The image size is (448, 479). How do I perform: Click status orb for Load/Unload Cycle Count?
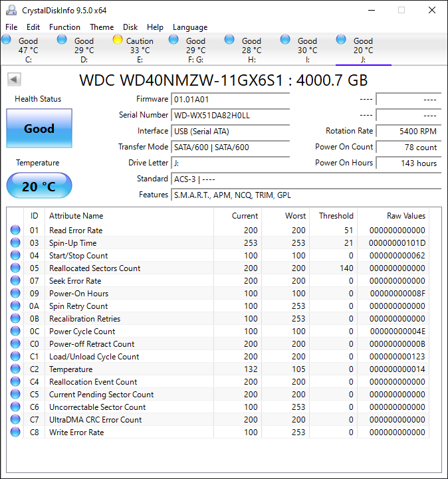(x=15, y=356)
